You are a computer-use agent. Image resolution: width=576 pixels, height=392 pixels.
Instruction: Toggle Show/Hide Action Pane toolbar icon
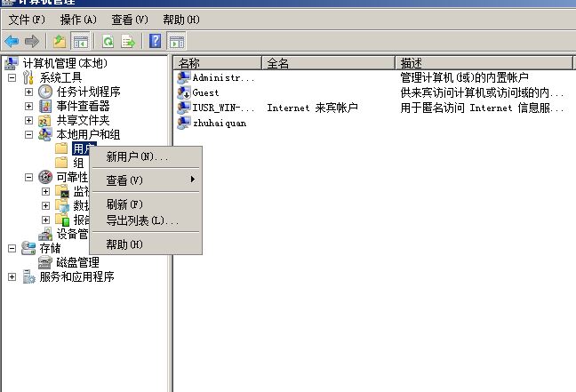click(177, 41)
